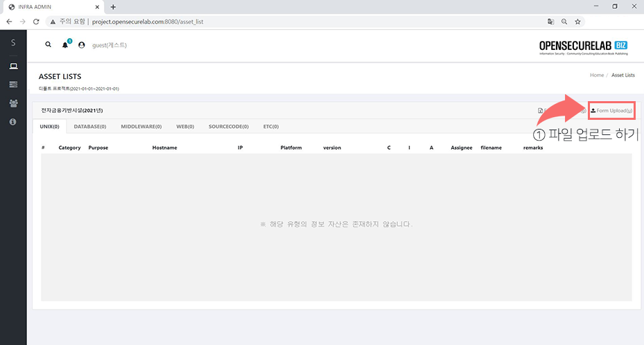Close the INFRA ADMIN browser tab
This screenshot has height=345, width=644.
[x=97, y=7]
